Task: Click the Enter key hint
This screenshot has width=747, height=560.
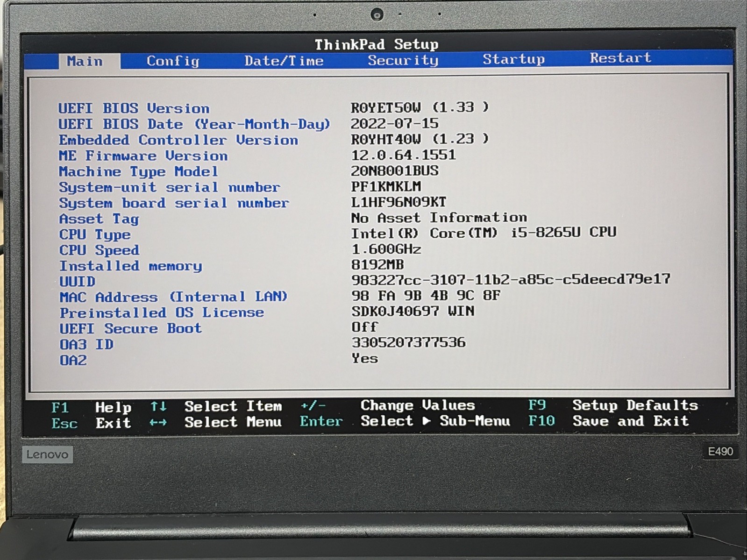Action: [x=321, y=421]
